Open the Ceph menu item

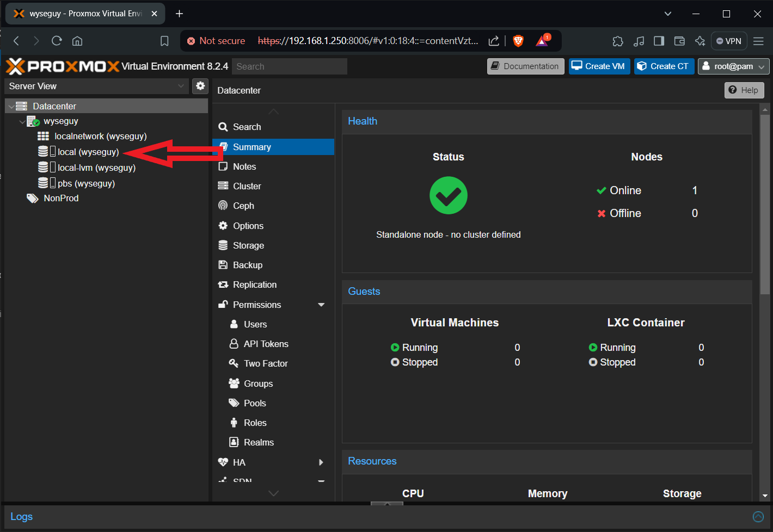(x=273, y=206)
